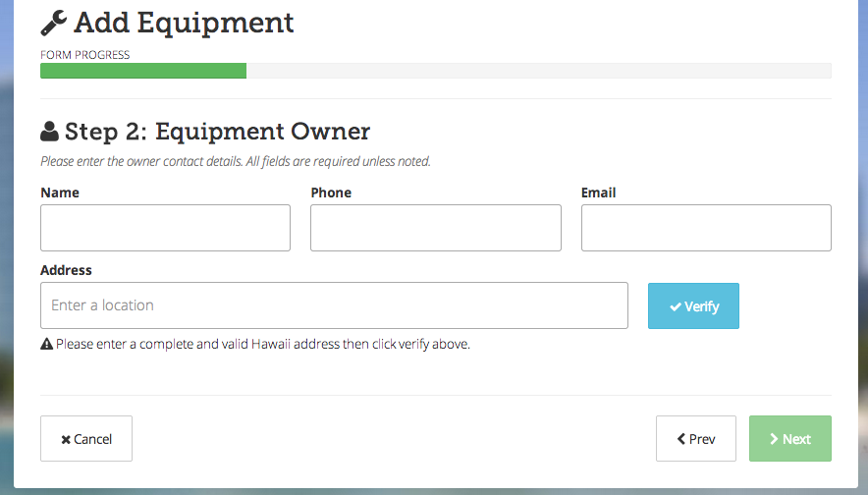The height and width of the screenshot is (495, 868).
Task: Select the Email input field
Action: 706,228
